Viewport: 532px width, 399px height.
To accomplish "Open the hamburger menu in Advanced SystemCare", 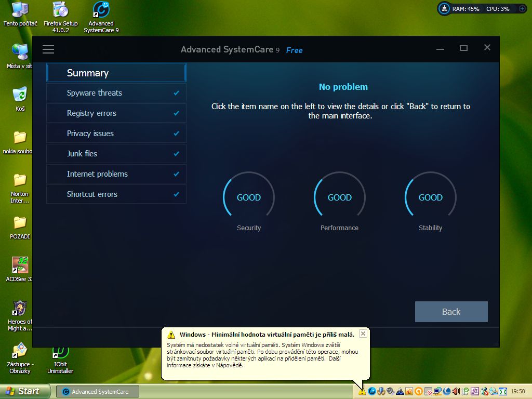I will [x=48, y=49].
